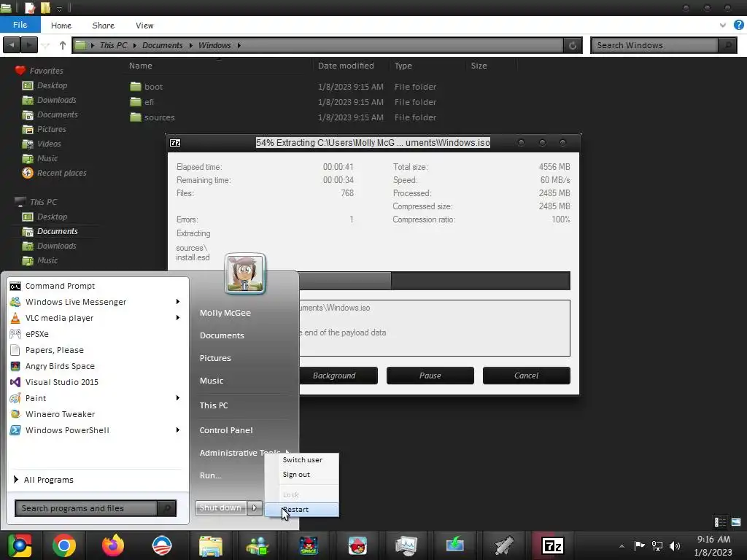The height and width of the screenshot is (560, 747).
Task: Select Restart in the power menu
Action: 301,510
